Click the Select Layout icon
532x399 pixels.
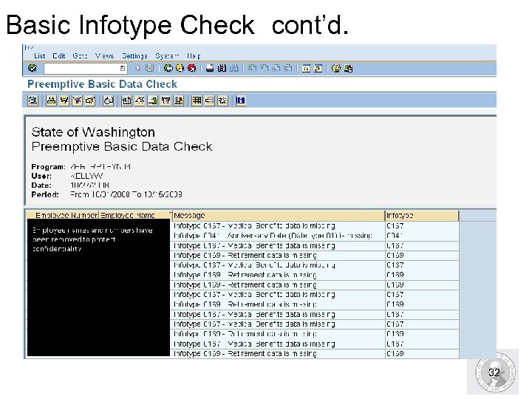point(210,100)
